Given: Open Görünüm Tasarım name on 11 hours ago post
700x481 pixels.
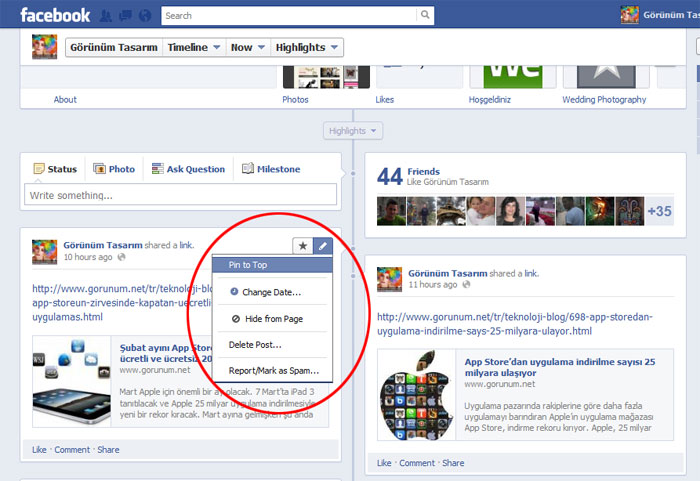Looking at the screenshot, I should coord(448,273).
